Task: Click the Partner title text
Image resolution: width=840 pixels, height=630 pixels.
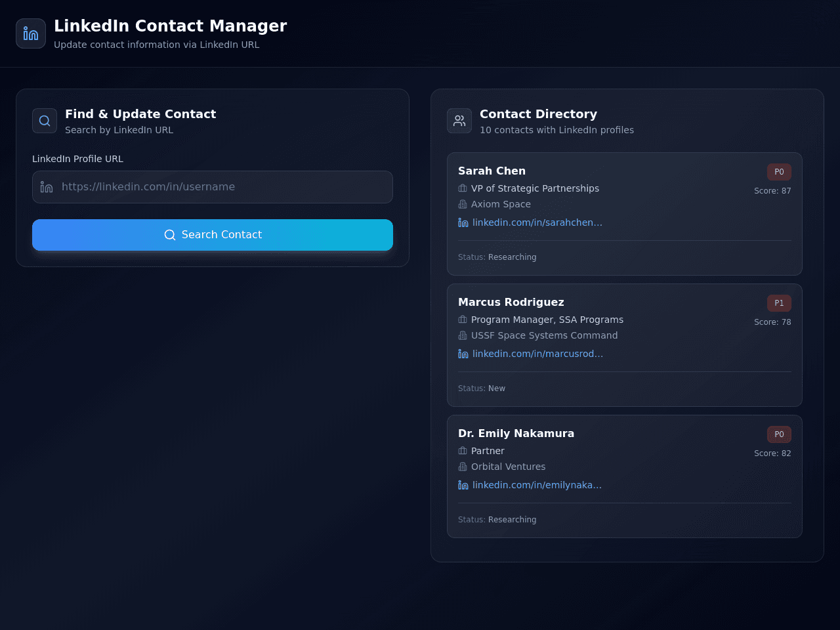Action: point(488,451)
